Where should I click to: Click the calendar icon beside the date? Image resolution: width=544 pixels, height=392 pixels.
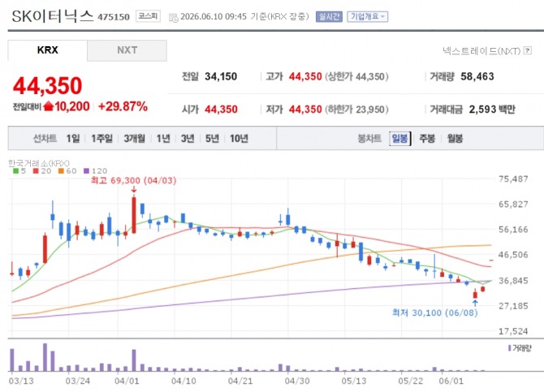click(173, 17)
